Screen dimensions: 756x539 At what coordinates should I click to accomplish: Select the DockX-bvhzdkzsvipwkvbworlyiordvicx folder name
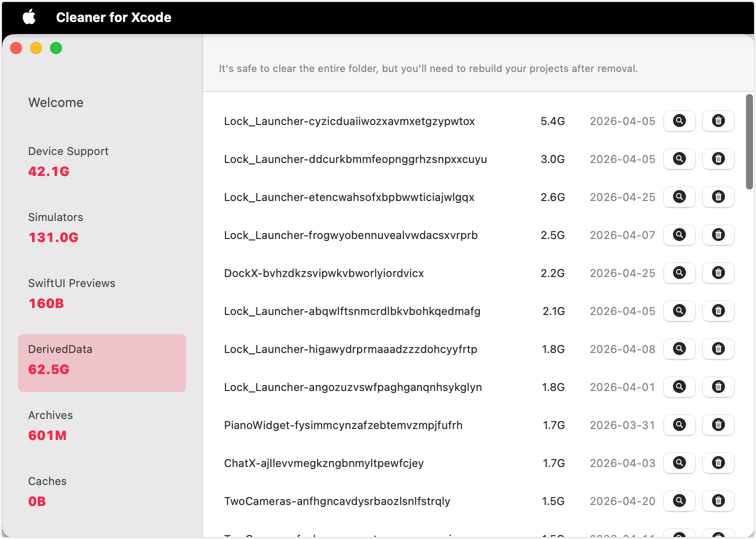(324, 273)
